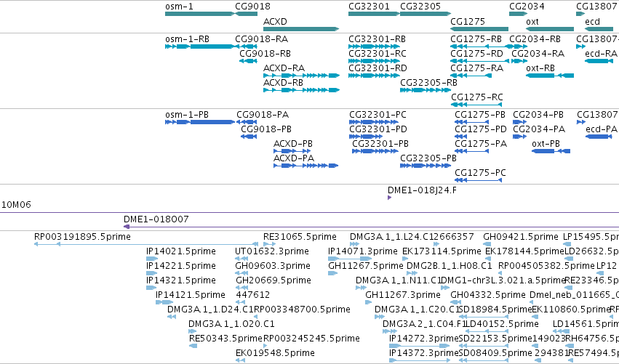
Task: Select the CG9018 gene feature
Action: click(x=247, y=14)
